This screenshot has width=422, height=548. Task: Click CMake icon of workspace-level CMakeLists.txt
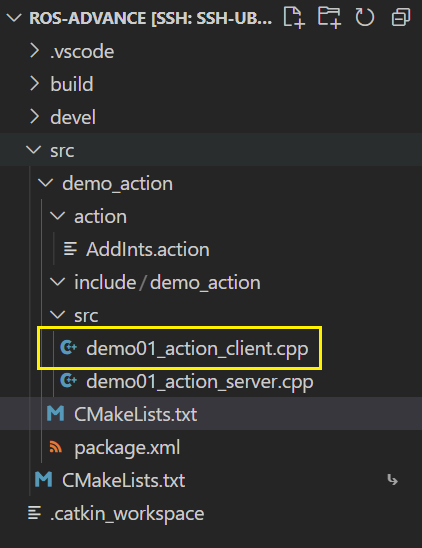point(44,480)
